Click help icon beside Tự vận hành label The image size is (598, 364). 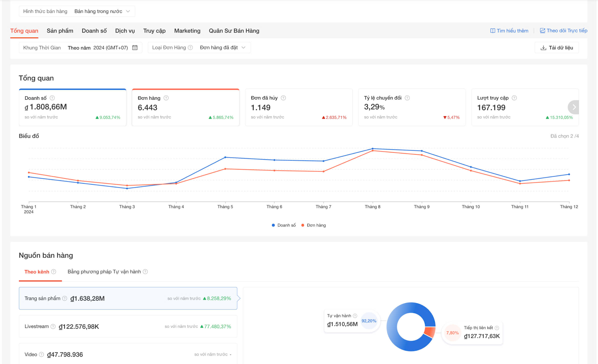(x=355, y=316)
